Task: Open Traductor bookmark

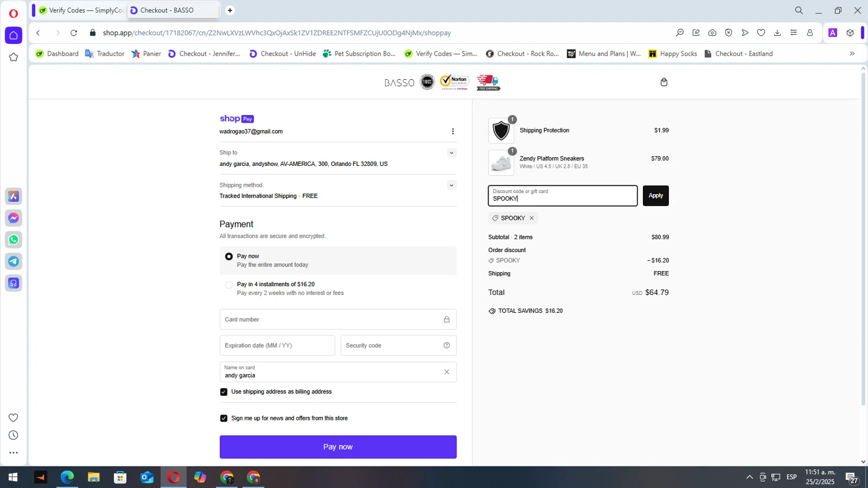Action: point(105,54)
